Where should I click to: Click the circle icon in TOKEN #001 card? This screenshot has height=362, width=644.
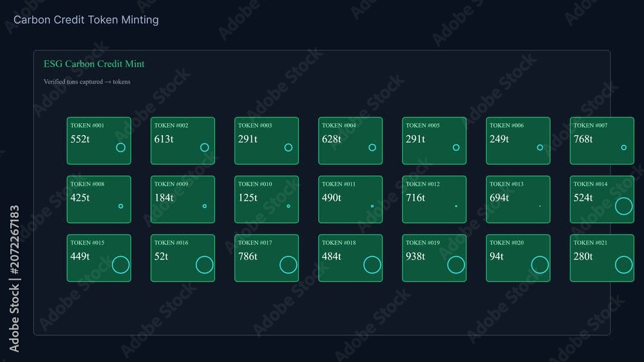pyautogui.click(x=120, y=148)
